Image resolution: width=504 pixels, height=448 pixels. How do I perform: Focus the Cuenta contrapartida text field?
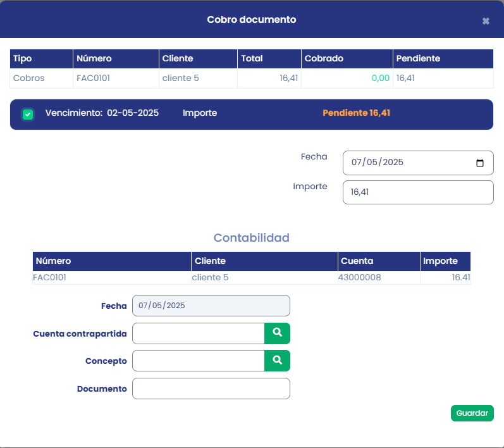click(x=198, y=333)
